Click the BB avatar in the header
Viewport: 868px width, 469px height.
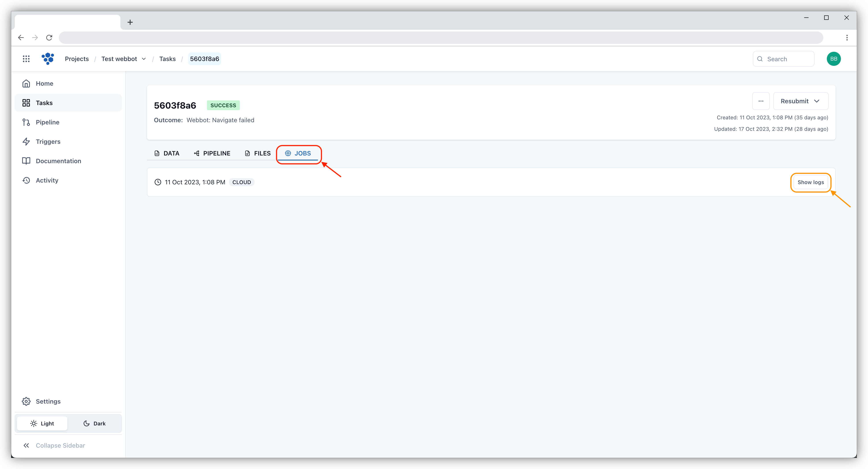click(x=834, y=59)
